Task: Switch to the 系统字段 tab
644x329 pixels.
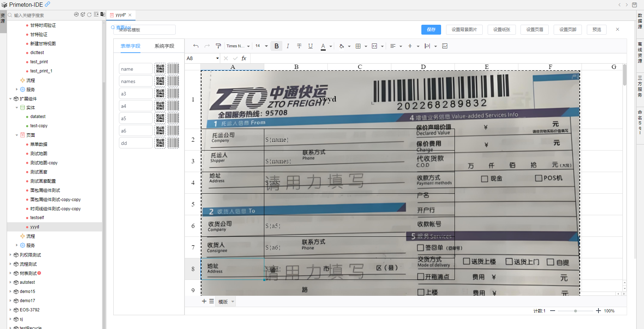Action: [164, 46]
